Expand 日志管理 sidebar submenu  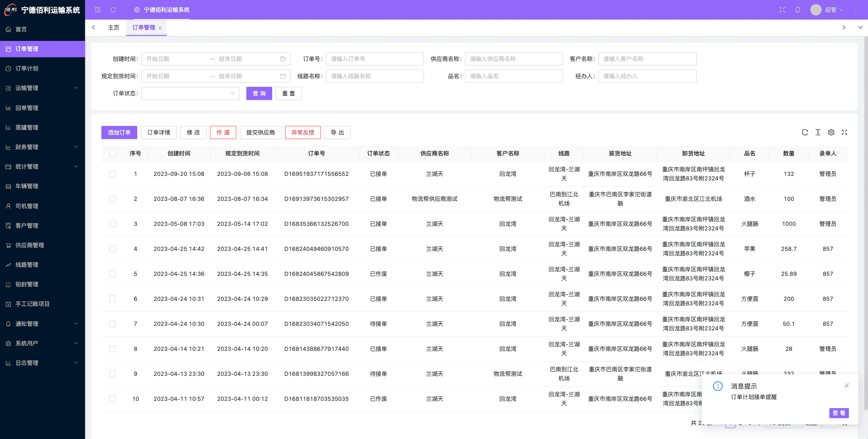point(42,363)
